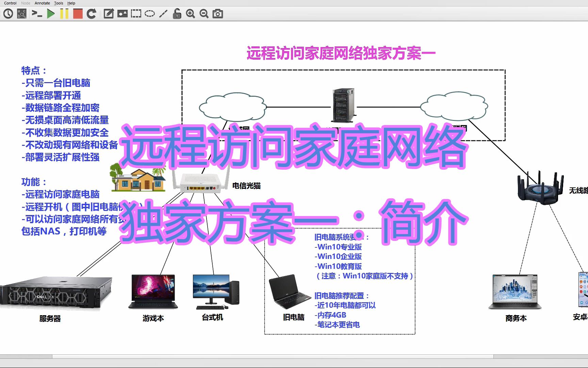Select the 游戏本 gaming laptop node
This screenshot has width=588, height=368.
coord(153,292)
